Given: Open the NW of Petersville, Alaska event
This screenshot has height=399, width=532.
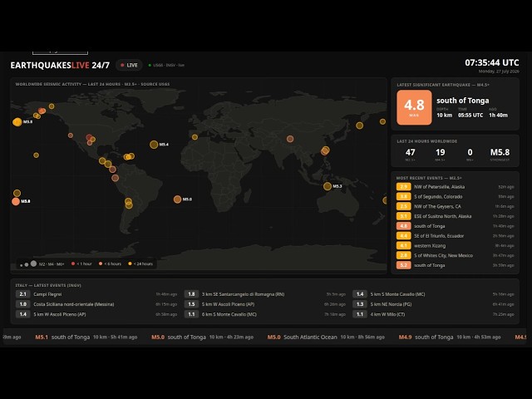Looking at the screenshot, I should (x=455, y=187).
